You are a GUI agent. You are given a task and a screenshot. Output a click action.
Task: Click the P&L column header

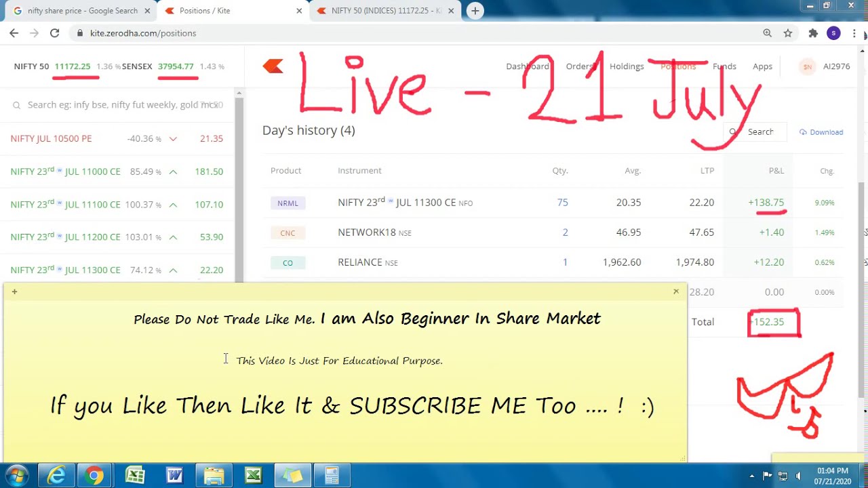776,171
